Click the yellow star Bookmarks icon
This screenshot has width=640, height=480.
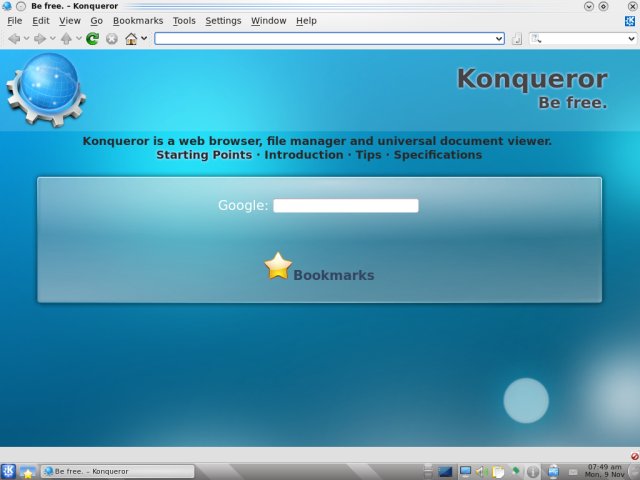(x=278, y=266)
